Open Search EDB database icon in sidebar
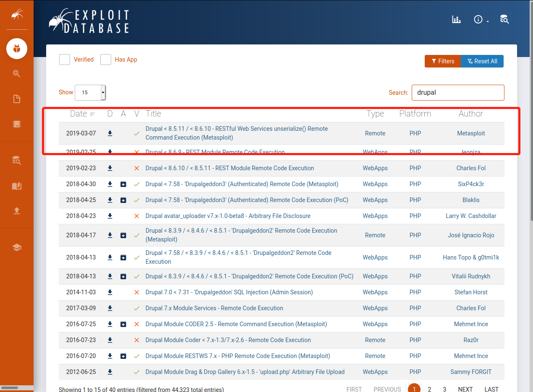This screenshot has height=392, width=533. coord(17,160)
